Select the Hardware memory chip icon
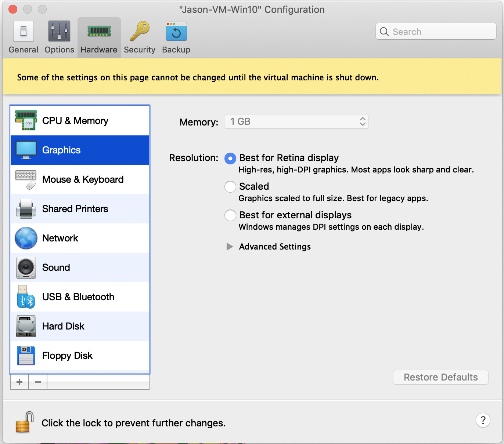Image resolution: width=504 pixels, height=444 pixels. 99,31
